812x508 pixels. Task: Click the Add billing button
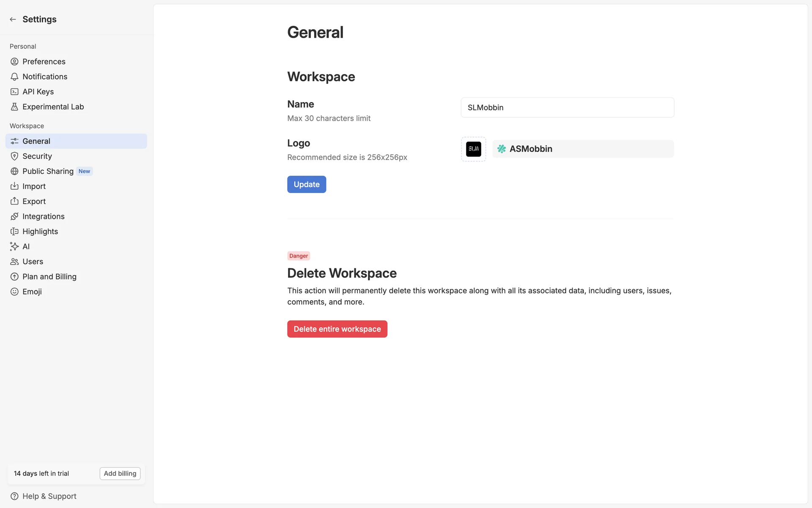tap(120, 473)
